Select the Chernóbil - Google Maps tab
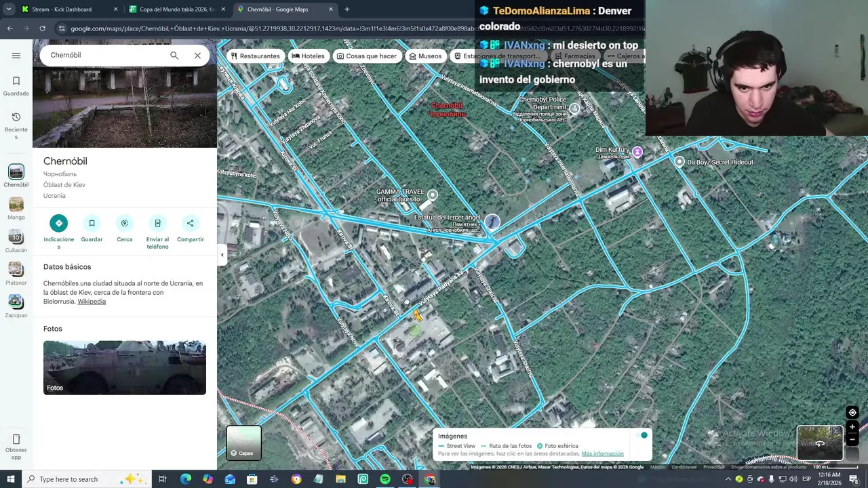This screenshot has width=868, height=488. (x=284, y=9)
